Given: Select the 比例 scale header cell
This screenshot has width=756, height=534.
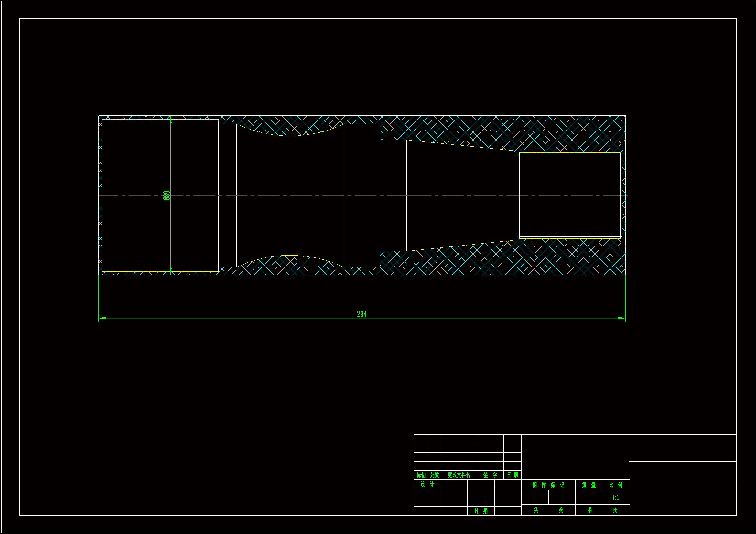Looking at the screenshot, I should tap(615, 485).
